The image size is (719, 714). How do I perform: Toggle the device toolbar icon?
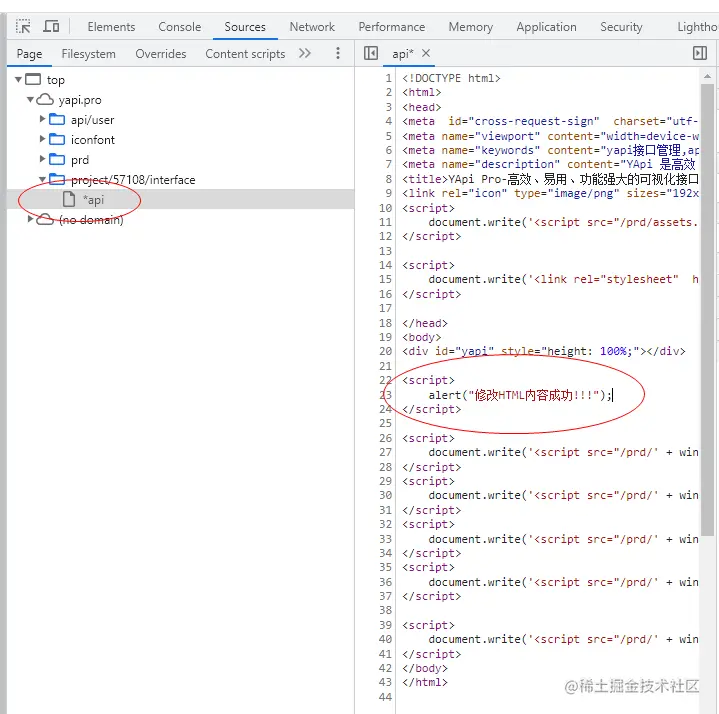(x=51, y=26)
